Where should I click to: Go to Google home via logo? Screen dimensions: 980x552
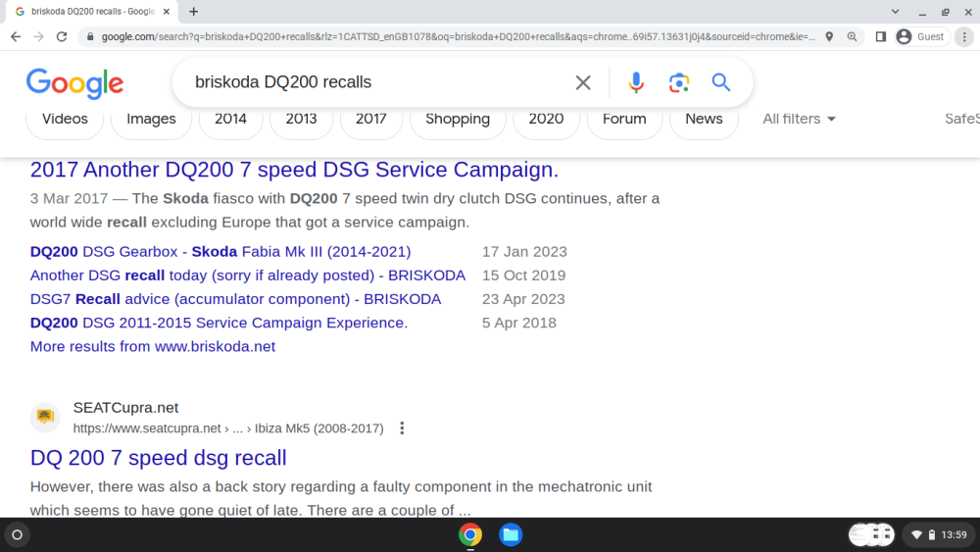pos(75,83)
